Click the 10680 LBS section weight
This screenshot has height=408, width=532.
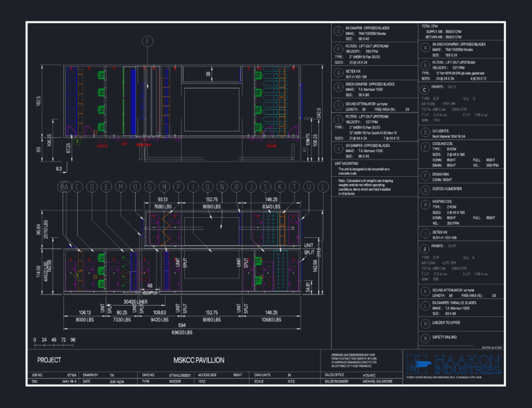[x=271, y=320]
